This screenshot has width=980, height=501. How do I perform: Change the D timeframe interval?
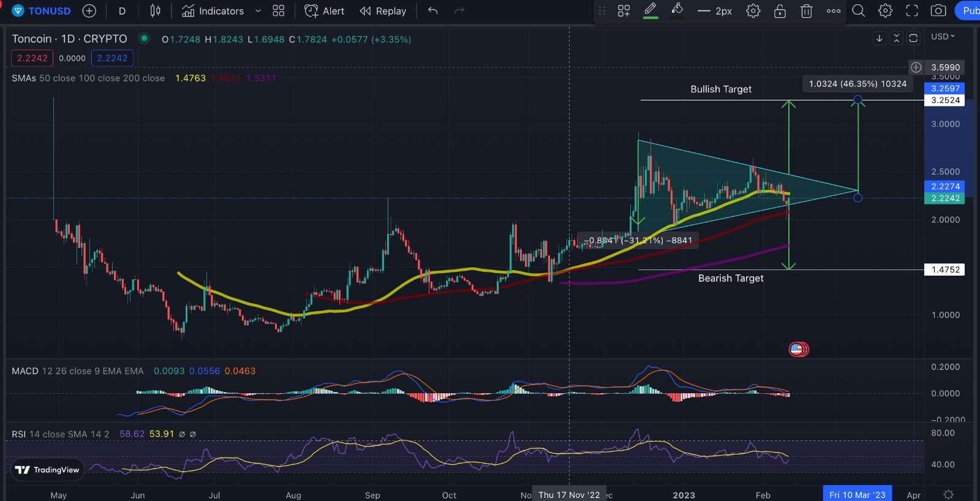(x=122, y=11)
